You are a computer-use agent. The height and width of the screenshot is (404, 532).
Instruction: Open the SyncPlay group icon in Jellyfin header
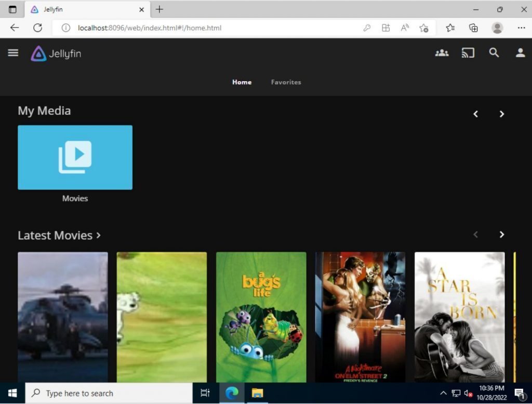pos(442,53)
